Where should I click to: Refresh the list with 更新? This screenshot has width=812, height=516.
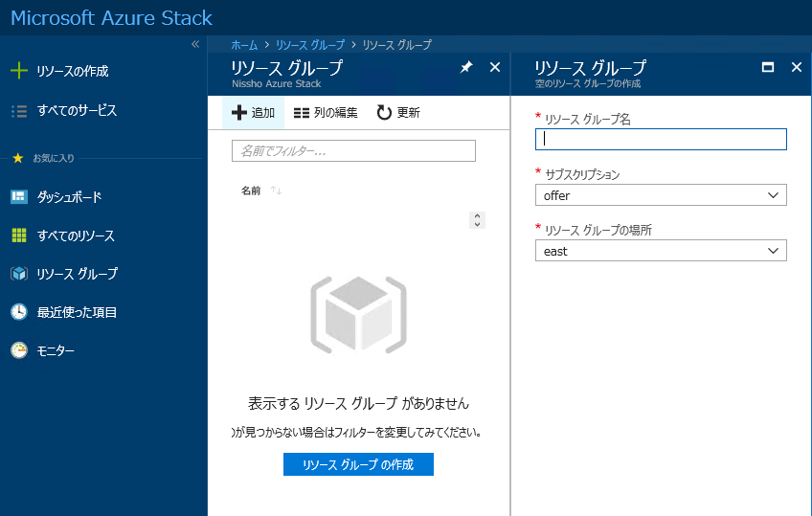[x=398, y=112]
